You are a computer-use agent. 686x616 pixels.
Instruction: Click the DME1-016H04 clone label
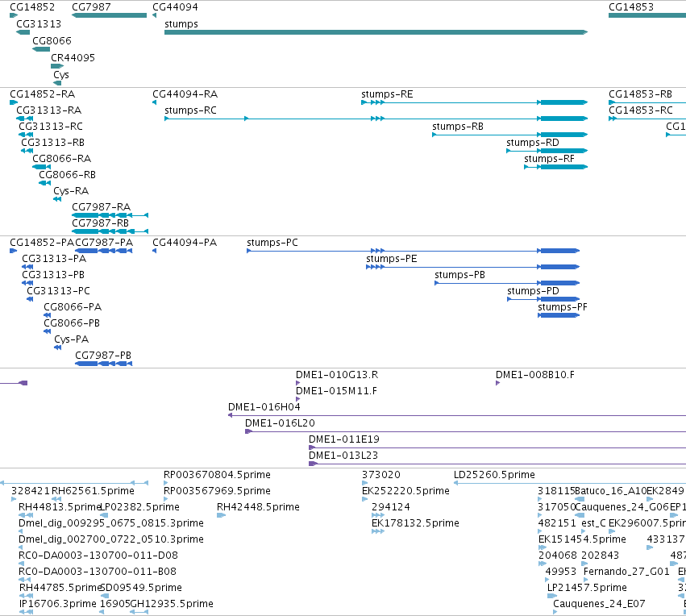point(264,407)
